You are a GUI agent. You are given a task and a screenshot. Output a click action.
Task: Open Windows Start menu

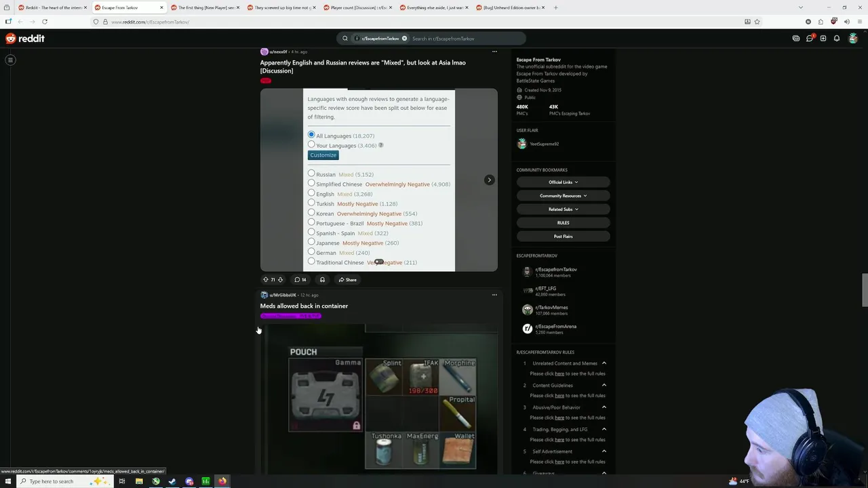click(x=8, y=481)
